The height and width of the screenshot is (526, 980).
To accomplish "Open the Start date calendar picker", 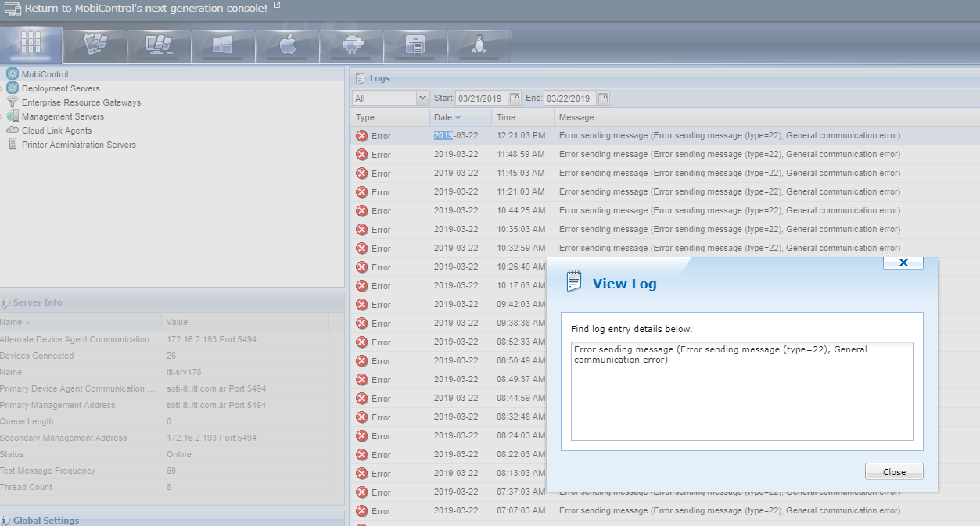I will click(x=515, y=98).
